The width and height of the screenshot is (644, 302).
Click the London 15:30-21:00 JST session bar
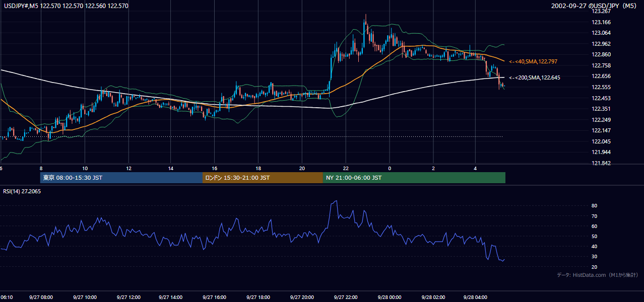coord(263,178)
